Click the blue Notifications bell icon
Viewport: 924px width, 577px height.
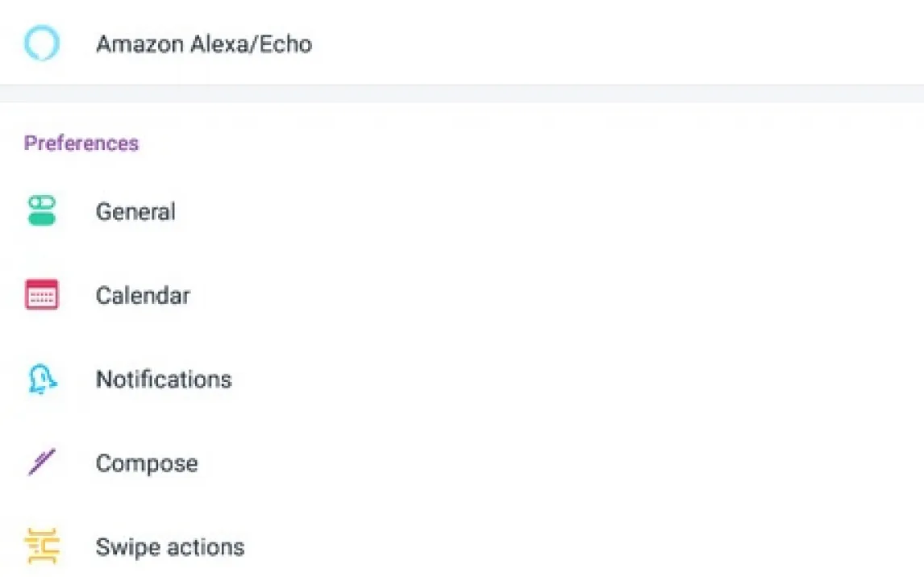pos(41,379)
